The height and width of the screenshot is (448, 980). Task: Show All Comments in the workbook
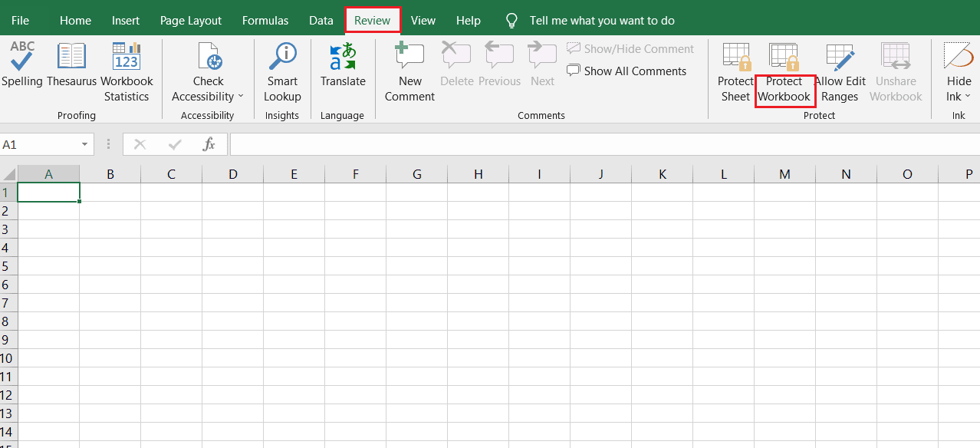(626, 71)
